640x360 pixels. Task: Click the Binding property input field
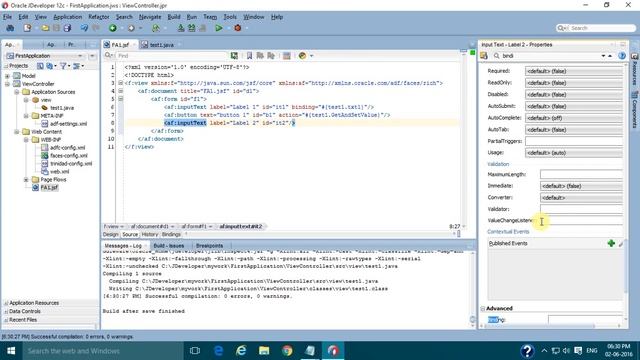tap(585, 320)
